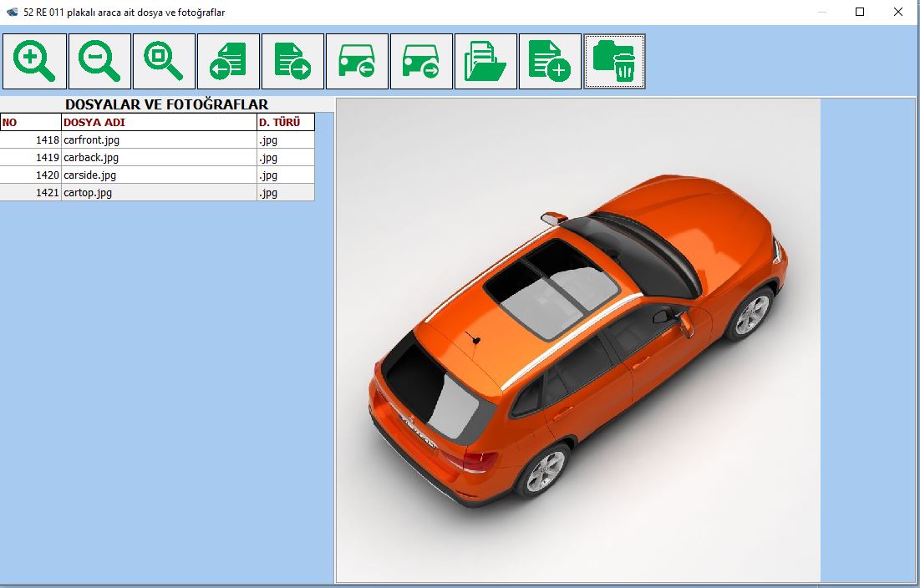920x588 pixels.
Task: Click the .jpg type cell for carfront.jpg
Action: coord(286,140)
